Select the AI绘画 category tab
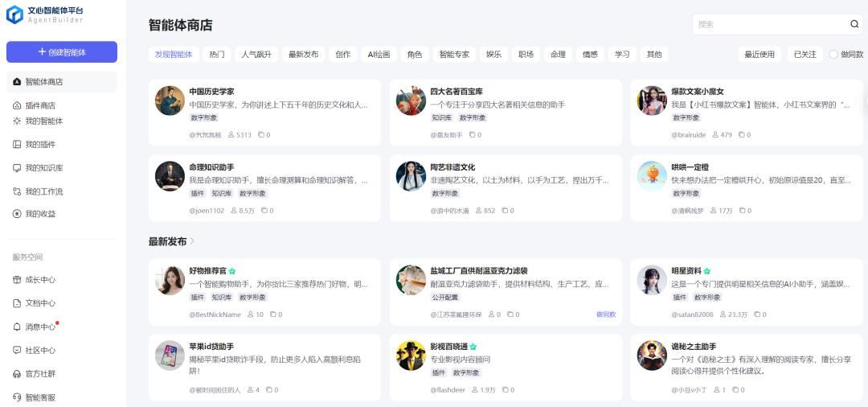868x407 pixels. pos(379,54)
